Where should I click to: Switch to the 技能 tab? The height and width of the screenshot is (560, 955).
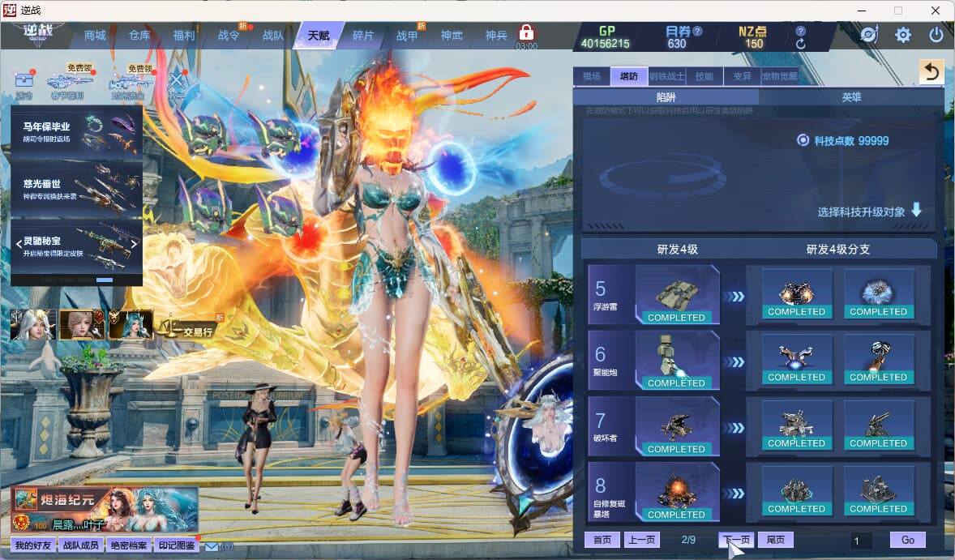coord(704,76)
